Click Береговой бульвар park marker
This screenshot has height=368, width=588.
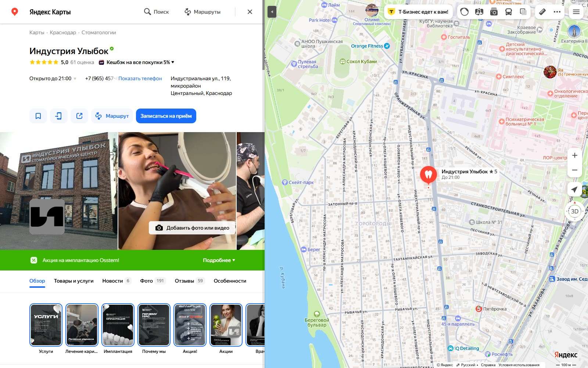click(x=317, y=319)
